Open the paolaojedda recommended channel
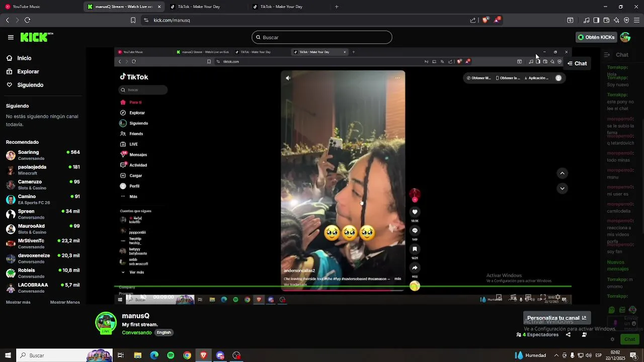644x362 pixels. (x=43, y=170)
